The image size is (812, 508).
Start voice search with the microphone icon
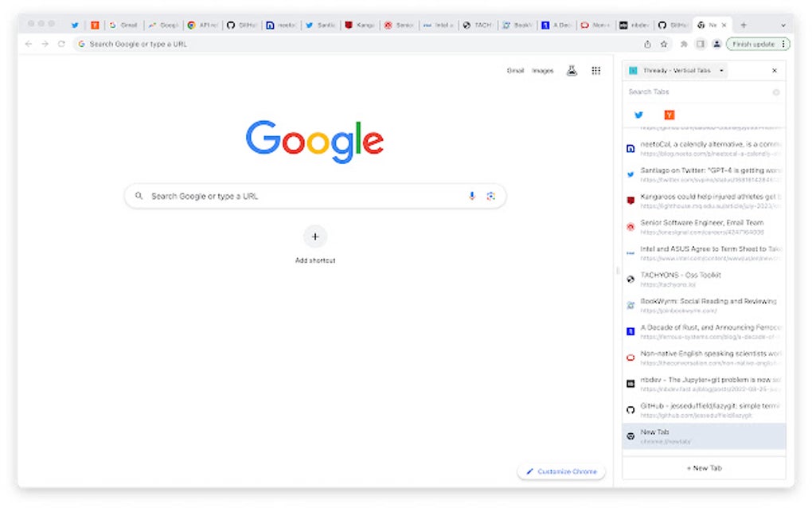(x=471, y=196)
